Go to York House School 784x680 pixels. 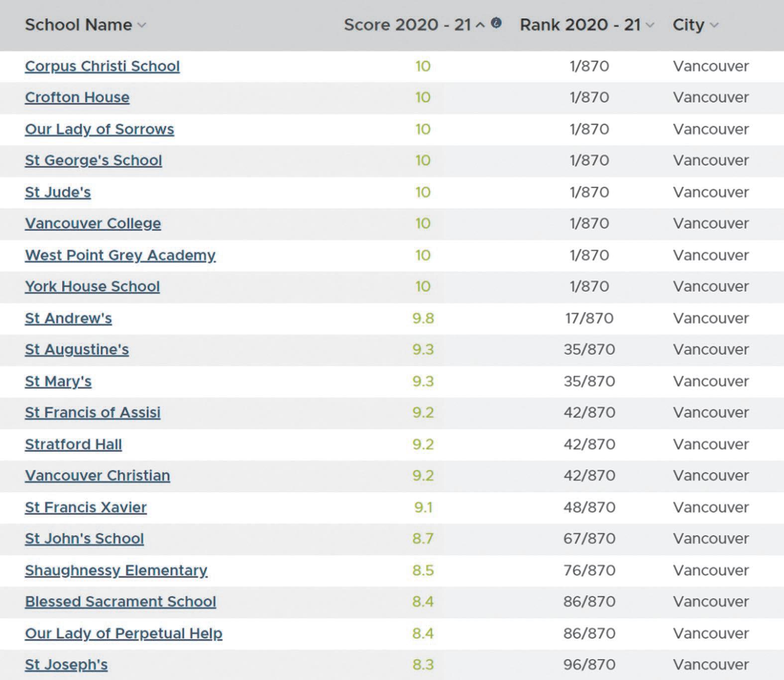click(92, 287)
